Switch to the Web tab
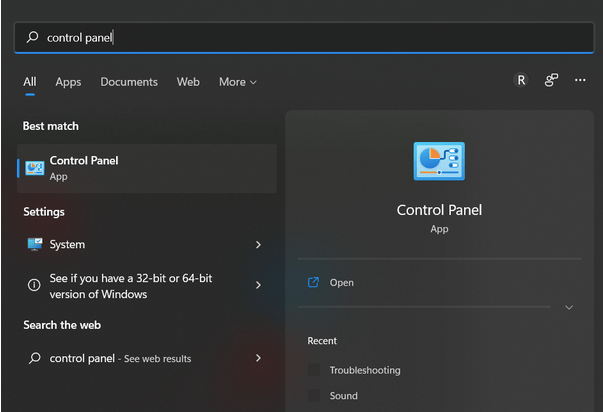This screenshot has height=412, width=603. 188,82
